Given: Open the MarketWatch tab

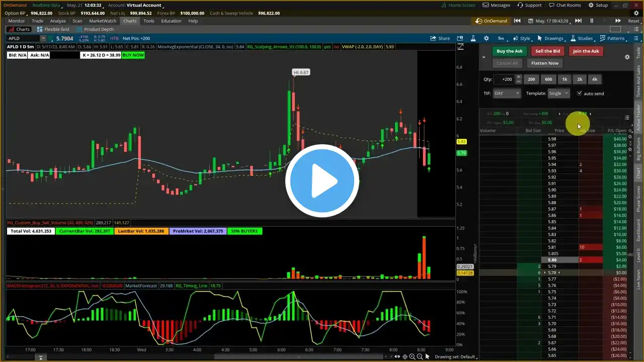Looking at the screenshot, I should click(103, 21).
